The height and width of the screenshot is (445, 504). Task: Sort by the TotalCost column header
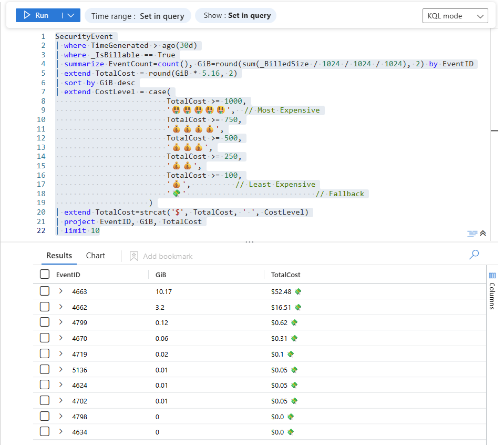285,275
